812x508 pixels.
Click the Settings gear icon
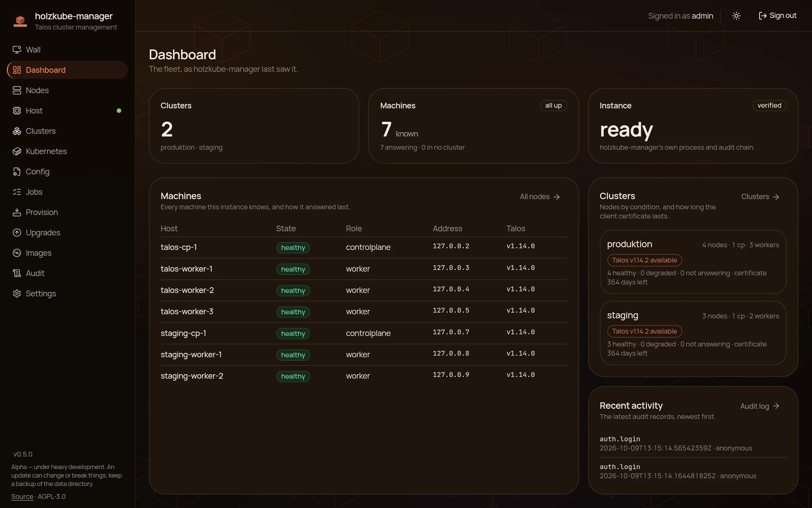(x=17, y=294)
